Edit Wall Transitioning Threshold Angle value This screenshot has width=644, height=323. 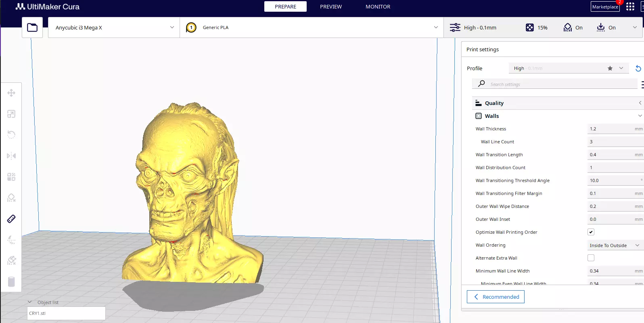tap(615, 180)
